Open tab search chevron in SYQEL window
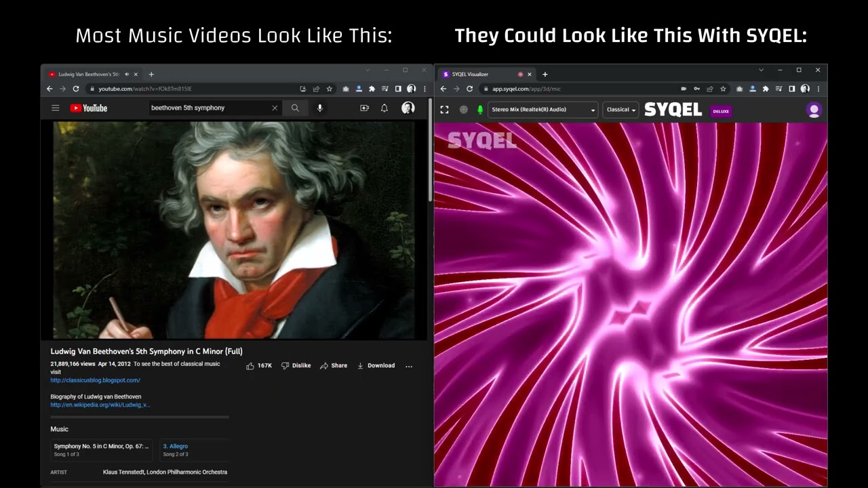This screenshot has width=868, height=488. [x=761, y=70]
